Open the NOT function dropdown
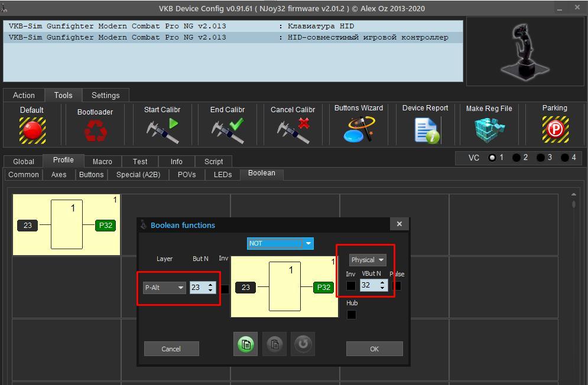Image resolution: width=588 pixels, height=385 pixels. (280, 243)
